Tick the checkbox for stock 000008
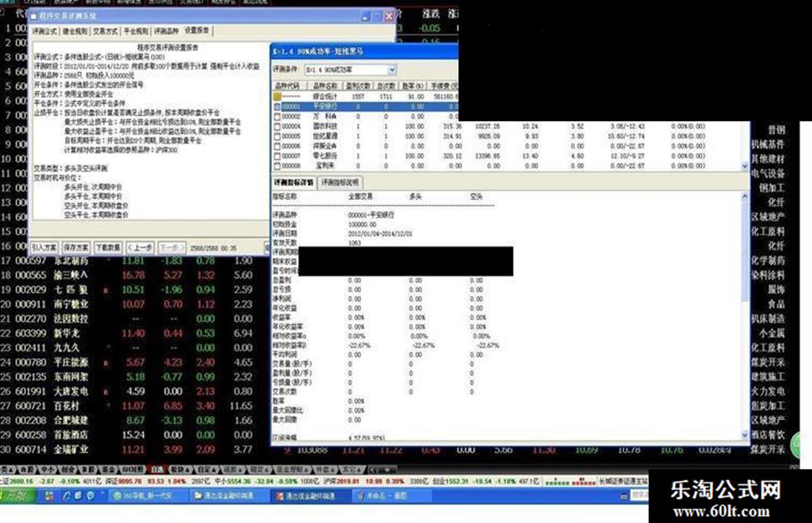The height and width of the screenshot is (523, 812). pos(277,166)
